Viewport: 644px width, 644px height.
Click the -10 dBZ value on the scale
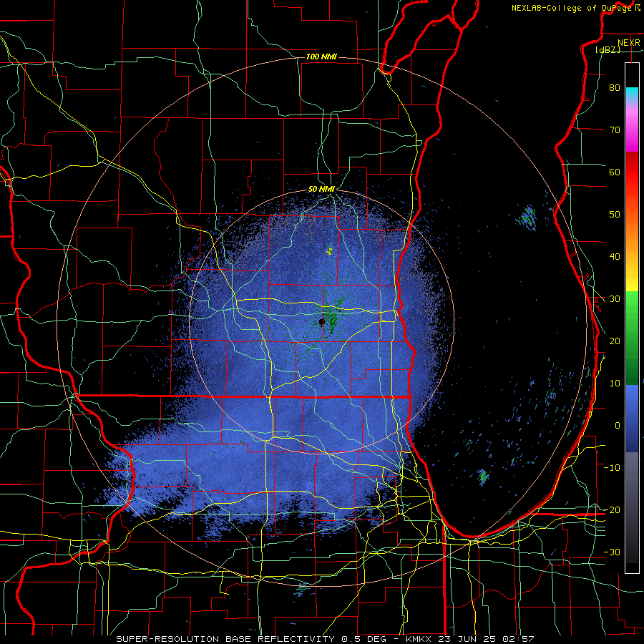click(612, 468)
